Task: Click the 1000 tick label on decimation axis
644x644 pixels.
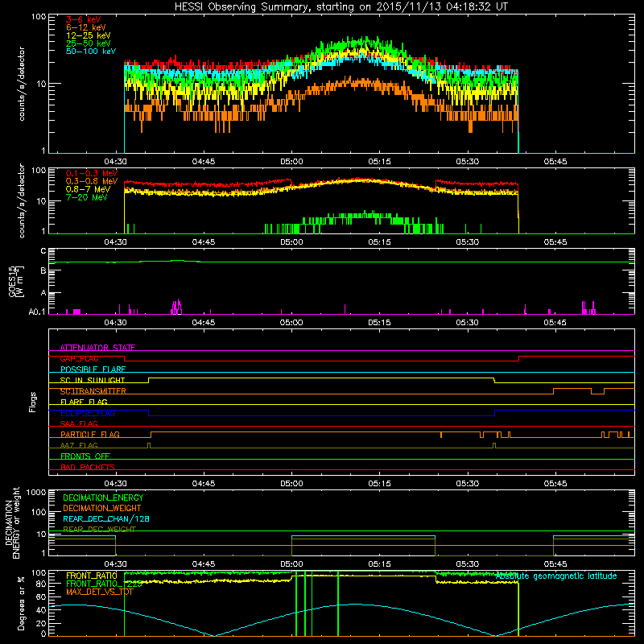Action: click(36, 492)
